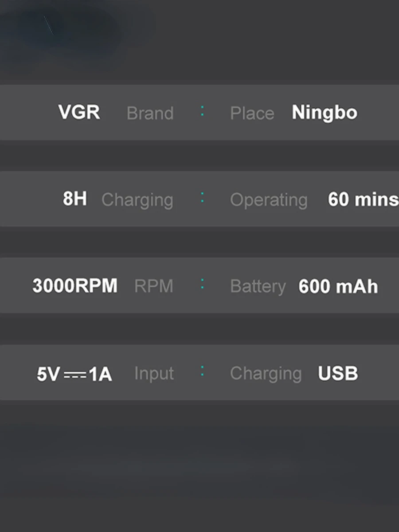Click the teal colon in the Input row

pyautogui.click(x=202, y=371)
